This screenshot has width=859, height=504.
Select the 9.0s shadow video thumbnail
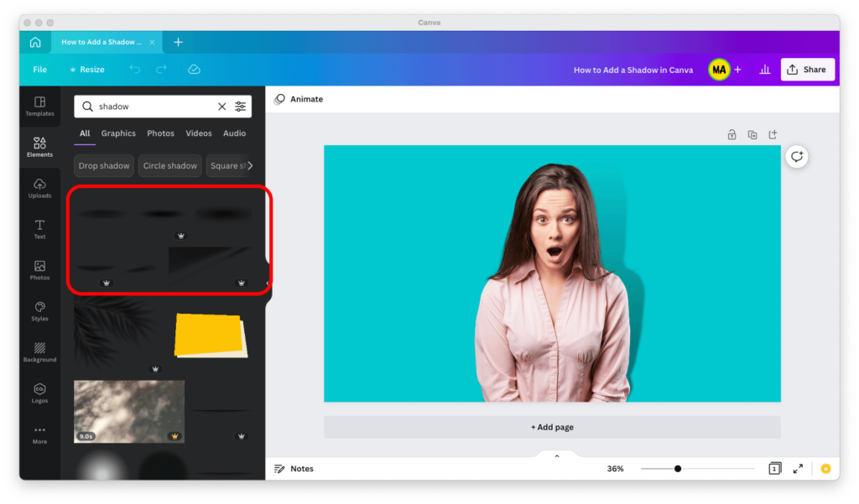point(129,412)
